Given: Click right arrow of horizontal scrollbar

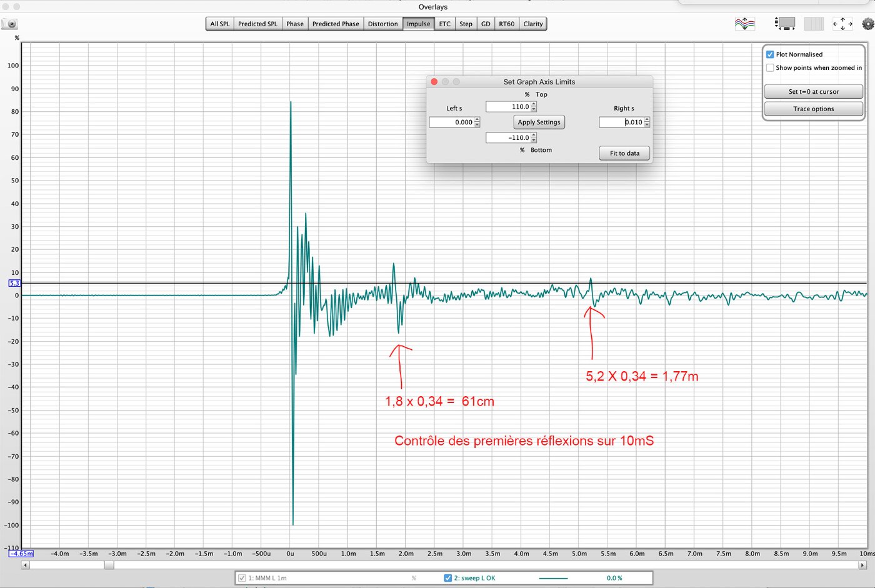Looking at the screenshot, I should click(862, 565).
